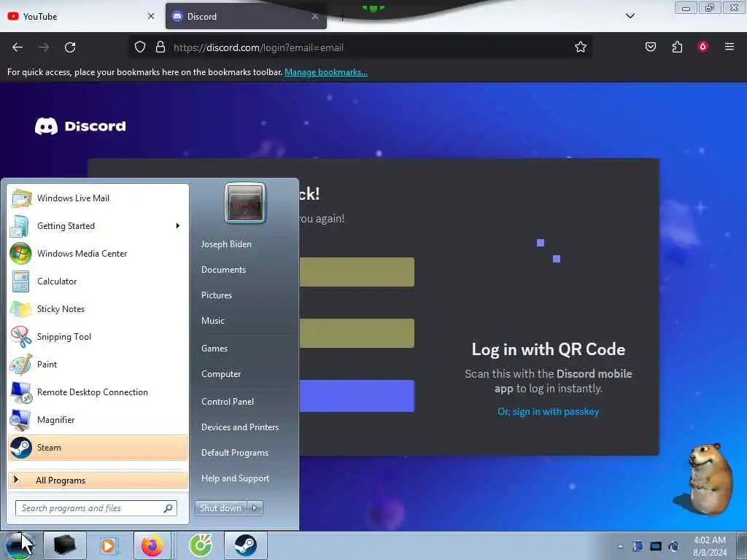The width and height of the screenshot is (747, 560).
Task: Open the media player taskbar icon
Action: click(x=108, y=545)
